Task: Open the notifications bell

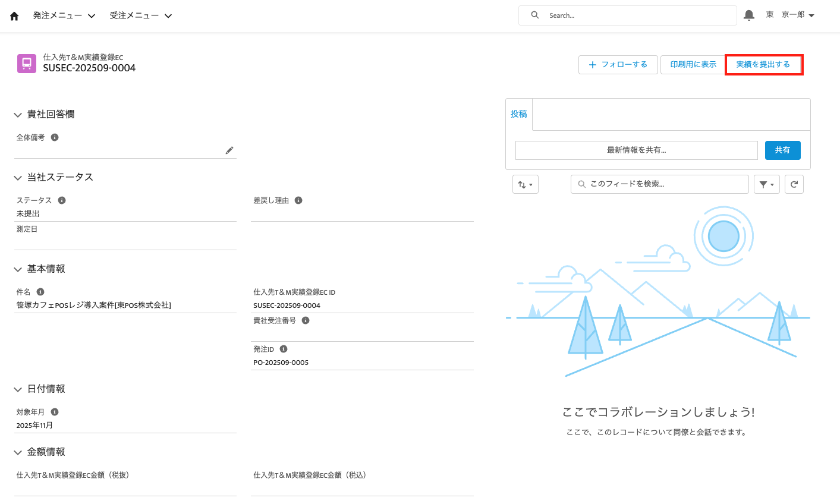Action: coord(749,15)
